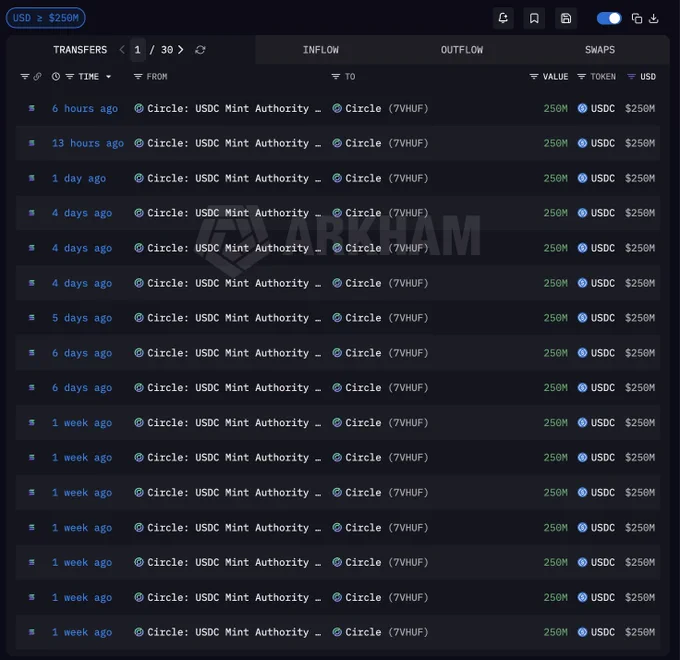Click USDC token in '13 hours ago' row

point(596,143)
